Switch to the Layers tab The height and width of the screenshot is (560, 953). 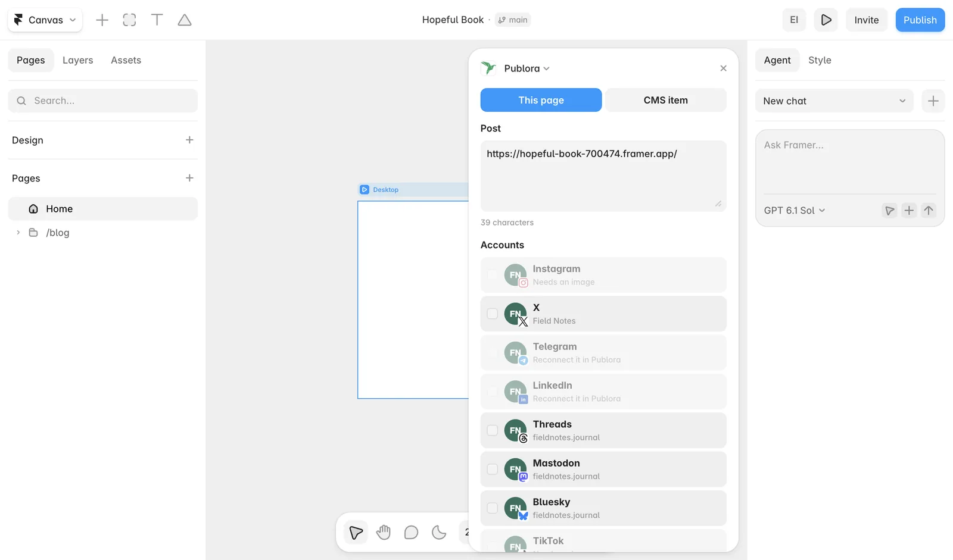click(x=78, y=60)
